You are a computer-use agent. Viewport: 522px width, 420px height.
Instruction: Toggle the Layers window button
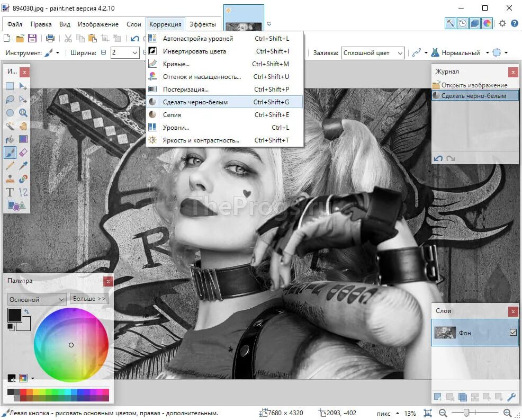[x=475, y=23]
